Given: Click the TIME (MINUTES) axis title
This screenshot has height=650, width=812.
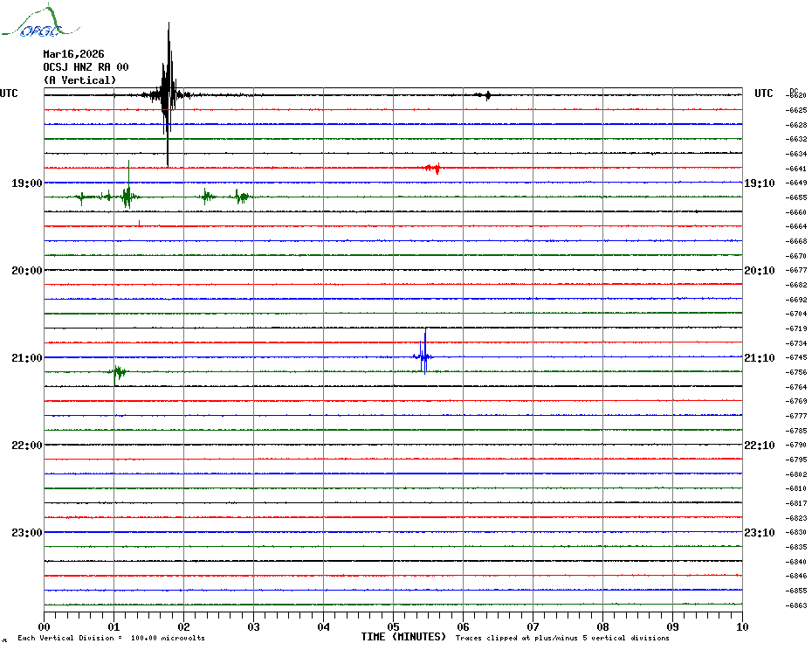Looking at the screenshot, I should click(x=403, y=637).
